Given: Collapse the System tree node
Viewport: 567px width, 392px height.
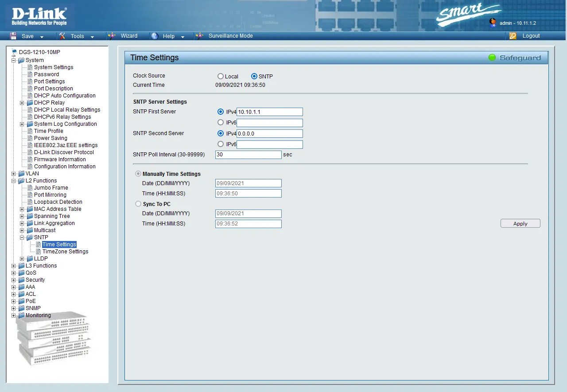Looking at the screenshot, I should point(14,60).
